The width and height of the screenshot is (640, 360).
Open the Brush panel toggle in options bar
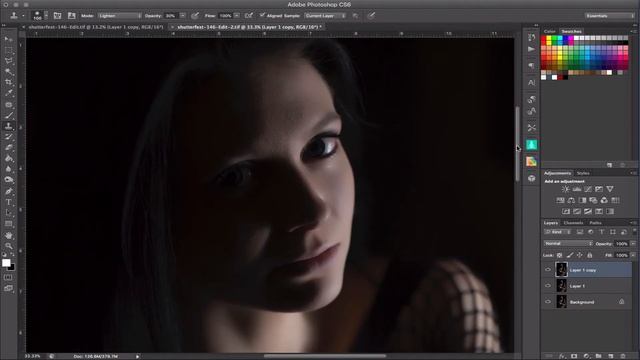[58, 16]
